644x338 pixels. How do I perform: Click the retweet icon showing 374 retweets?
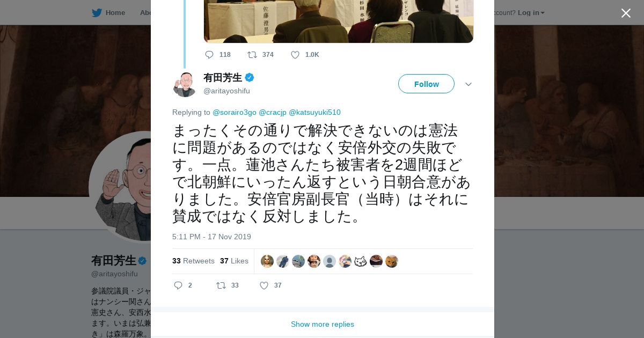pyautogui.click(x=252, y=55)
